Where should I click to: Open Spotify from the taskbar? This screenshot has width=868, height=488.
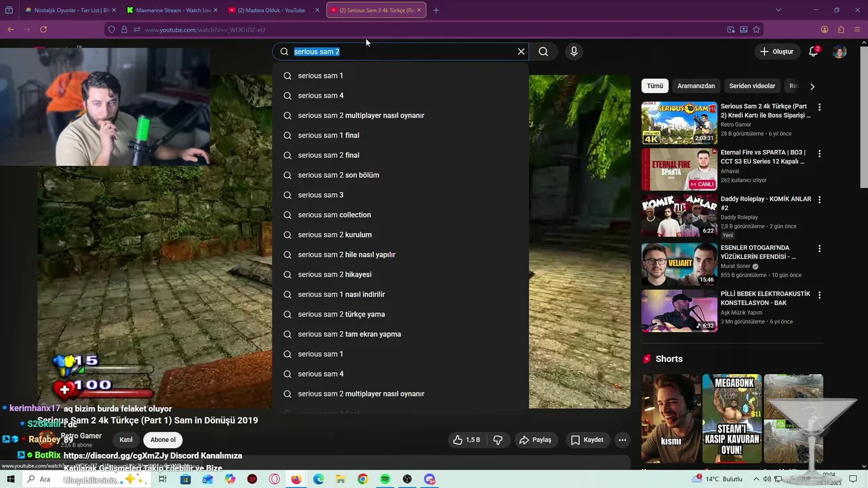[x=385, y=479]
